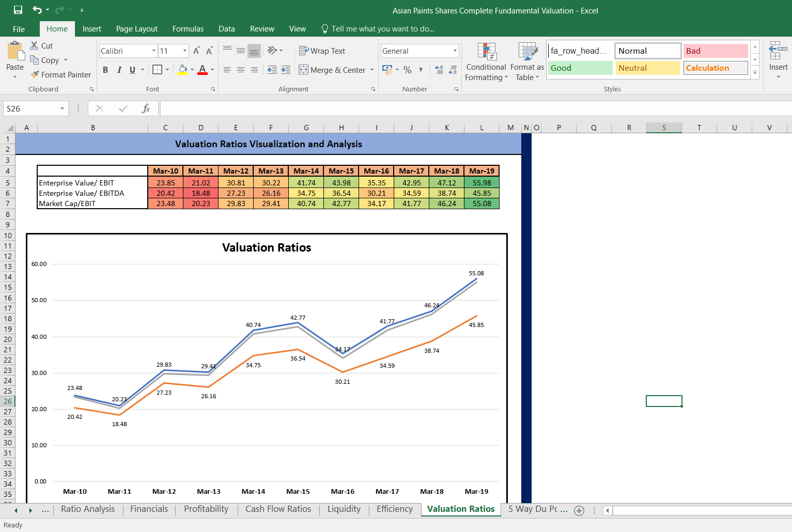This screenshot has width=792, height=532.
Task: Increase the indent level
Action: click(286, 70)
